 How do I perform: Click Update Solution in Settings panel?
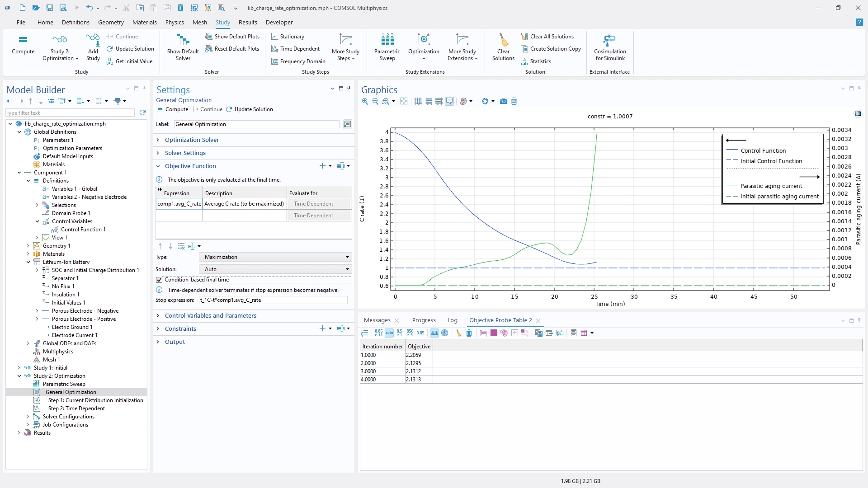[x=250, y=109]
